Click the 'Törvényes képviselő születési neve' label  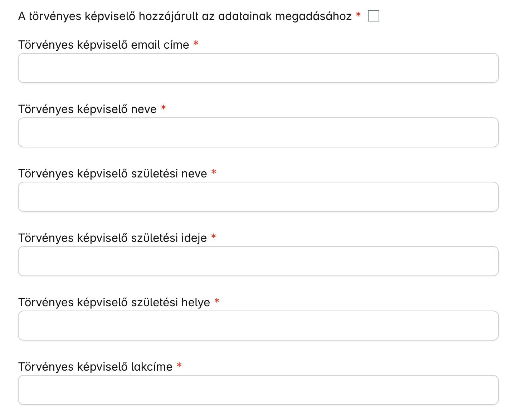112,174
